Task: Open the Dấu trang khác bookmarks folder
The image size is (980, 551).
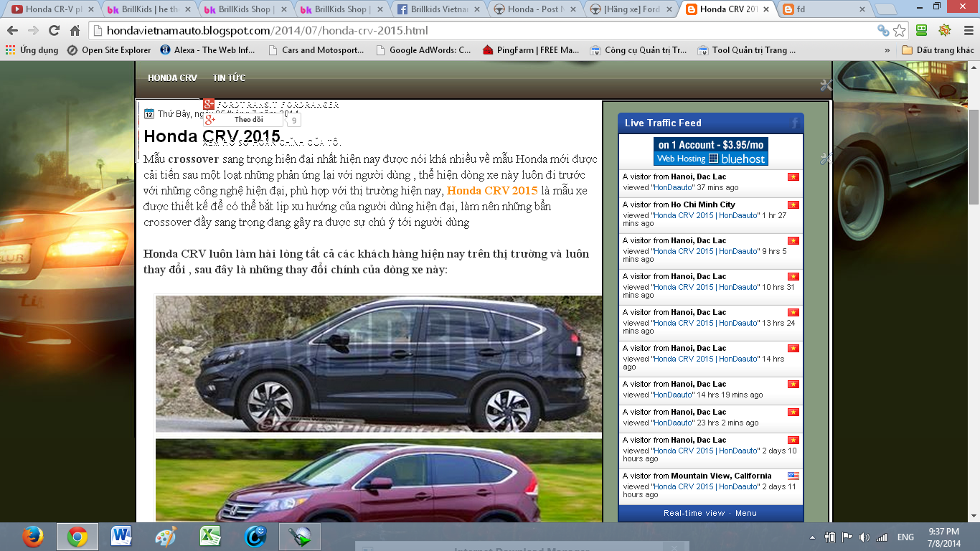Action: coord(938,50)
